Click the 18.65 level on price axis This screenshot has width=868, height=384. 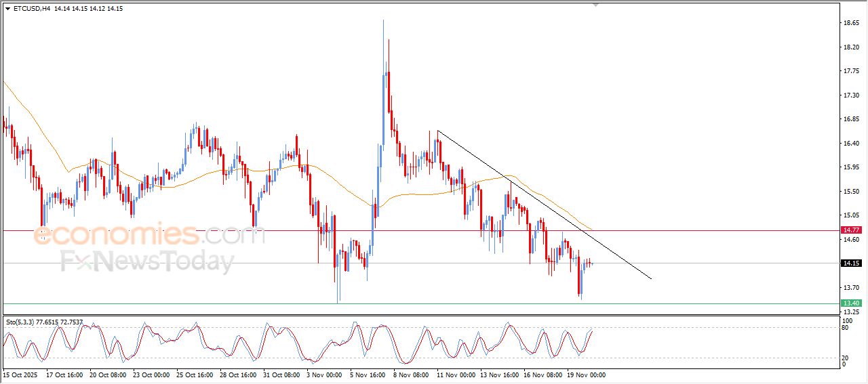pyautogui.click(x=850, y=23)
